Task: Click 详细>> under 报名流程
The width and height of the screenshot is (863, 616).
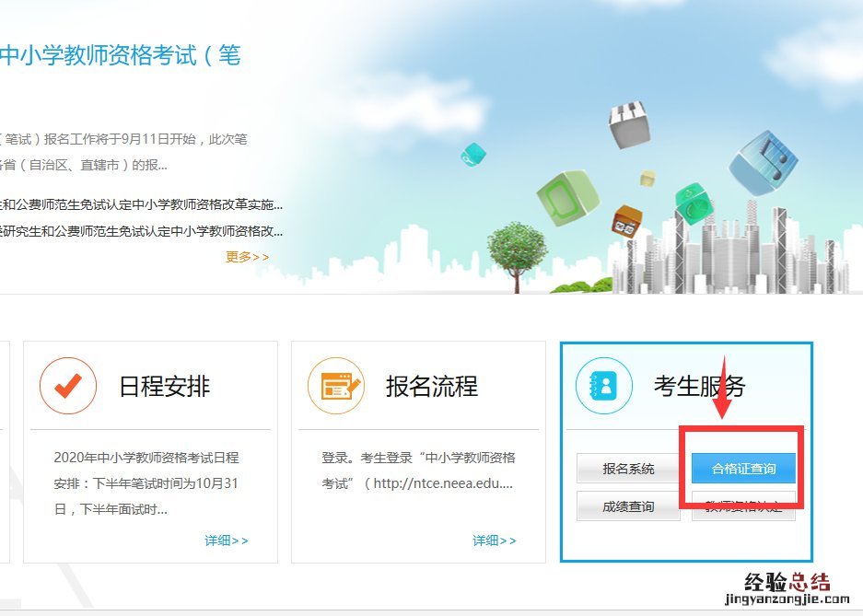Action: pyautogui.click(x=495, y=540)
